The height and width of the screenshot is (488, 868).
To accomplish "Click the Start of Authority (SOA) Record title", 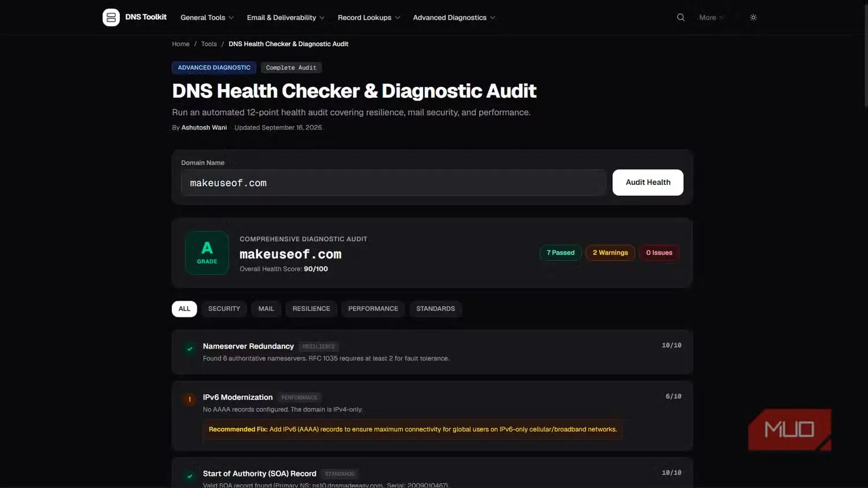I will (260, 474).
